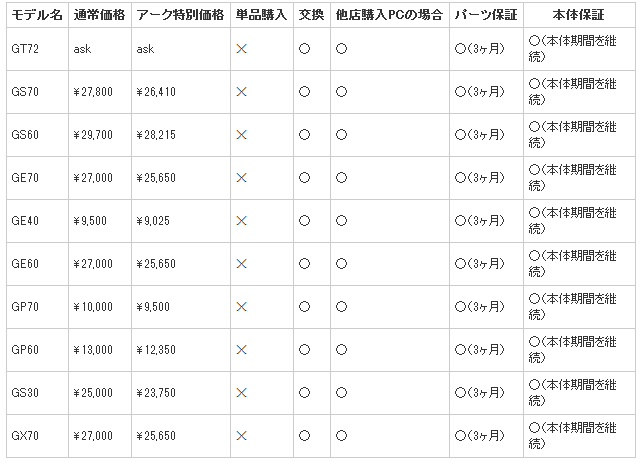The width and height of the screenshot is (644, 468).
Task: Click the 他店購入PC circle in GS30 row
Action: pyautogui.click(x=341, y=392)
